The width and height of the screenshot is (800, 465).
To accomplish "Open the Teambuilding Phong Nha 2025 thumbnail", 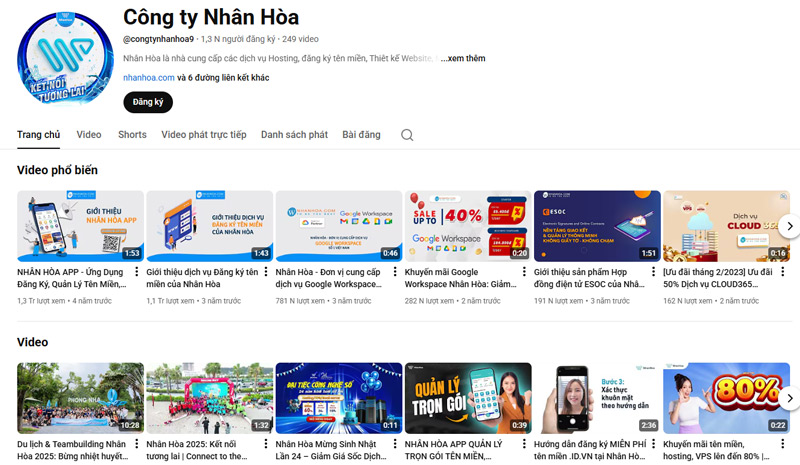I will (x=80, y=398).
